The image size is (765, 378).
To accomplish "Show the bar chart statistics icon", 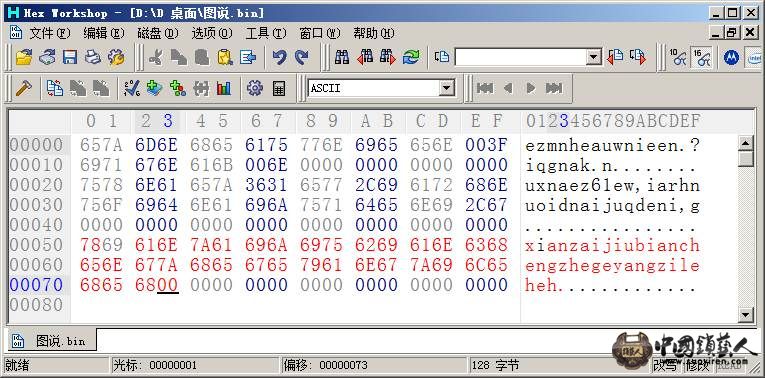I will 224,88.
